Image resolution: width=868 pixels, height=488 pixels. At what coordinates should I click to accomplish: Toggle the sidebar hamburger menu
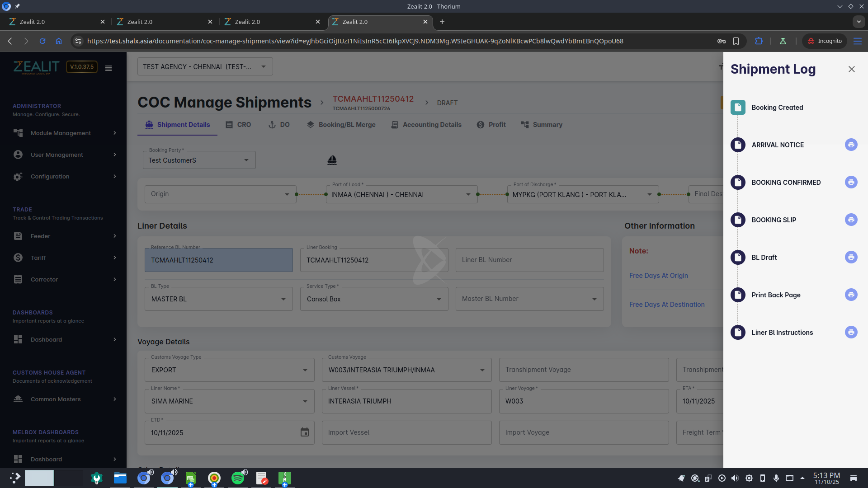108,68
